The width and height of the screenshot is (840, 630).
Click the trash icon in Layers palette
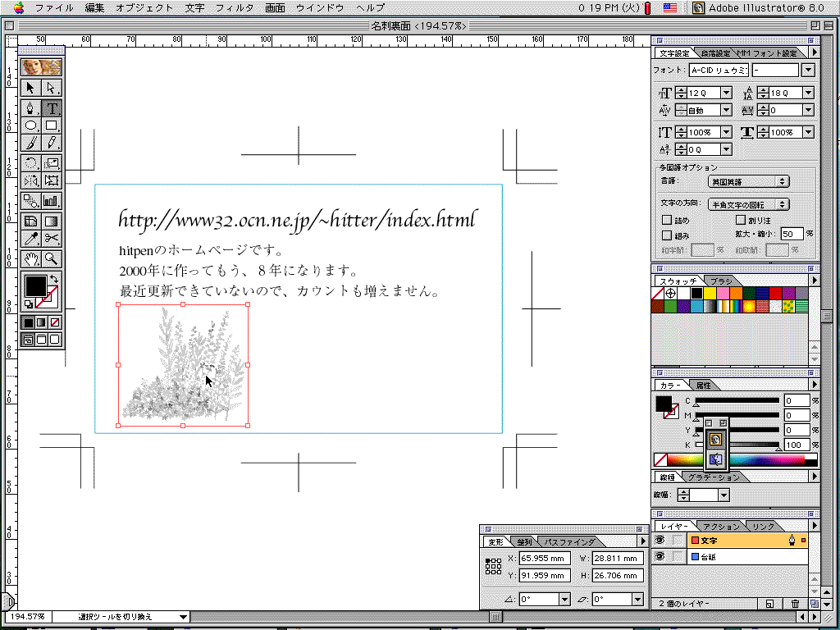tap(795, 604)
